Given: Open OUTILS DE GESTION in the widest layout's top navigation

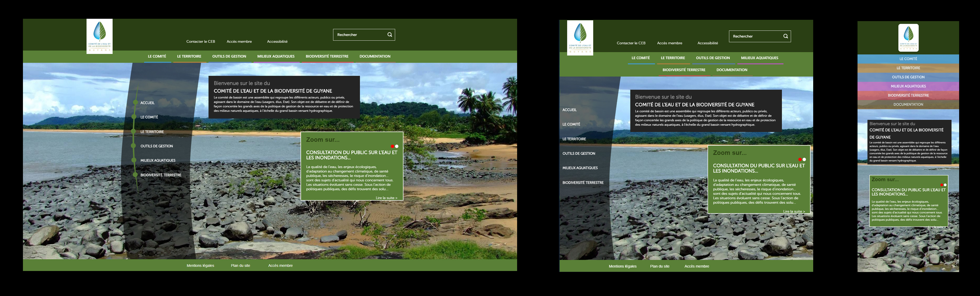Looking at the screenshot, I should point(229,56).
